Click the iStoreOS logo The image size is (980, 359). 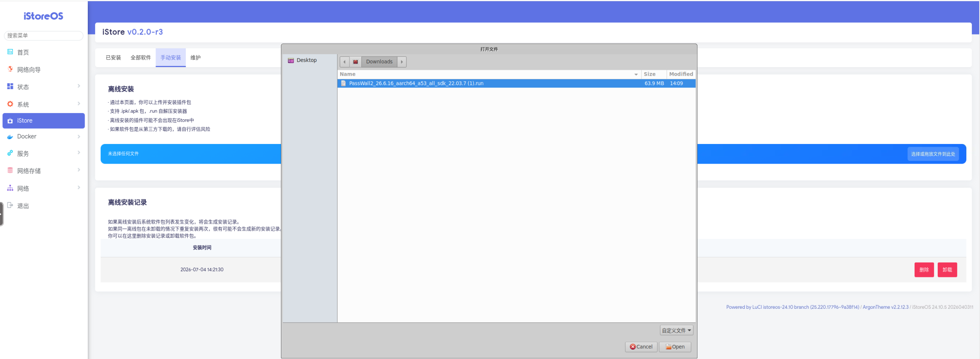(43, 16)
